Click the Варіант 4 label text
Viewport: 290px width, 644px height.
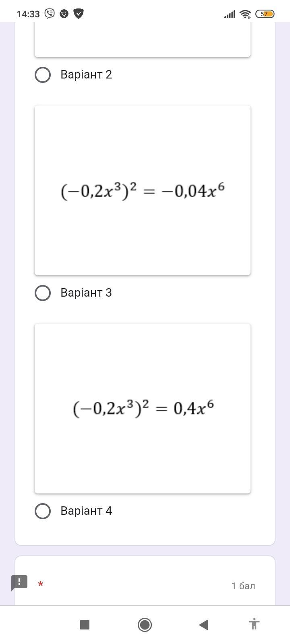point(86,511)
